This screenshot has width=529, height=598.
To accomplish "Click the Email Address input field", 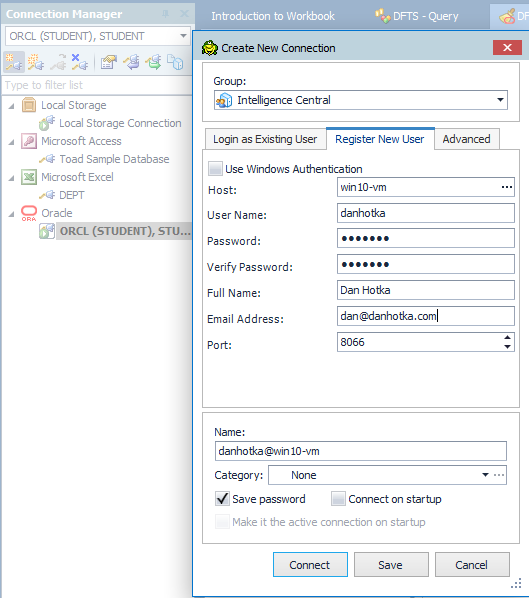I will coord(426,316).
